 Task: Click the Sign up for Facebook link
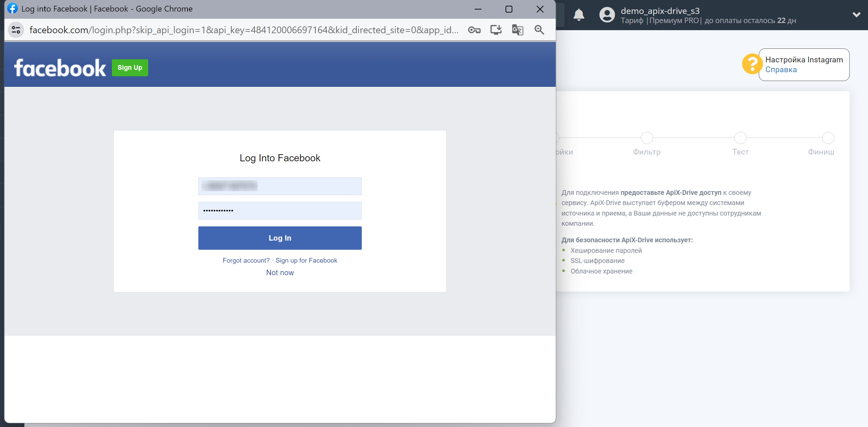[x=306, y=260]
